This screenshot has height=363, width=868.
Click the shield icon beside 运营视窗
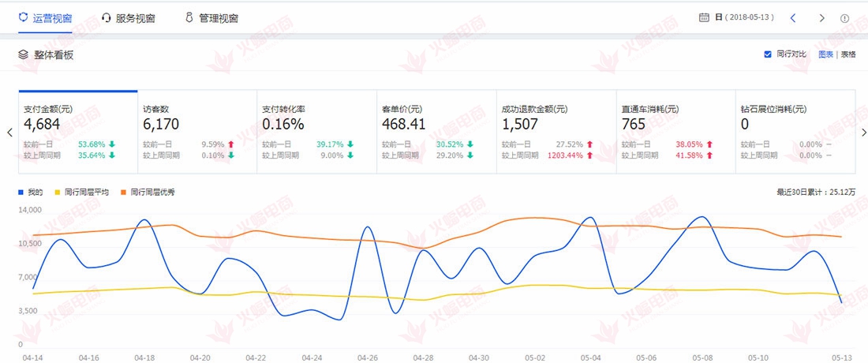coord(24,17)
